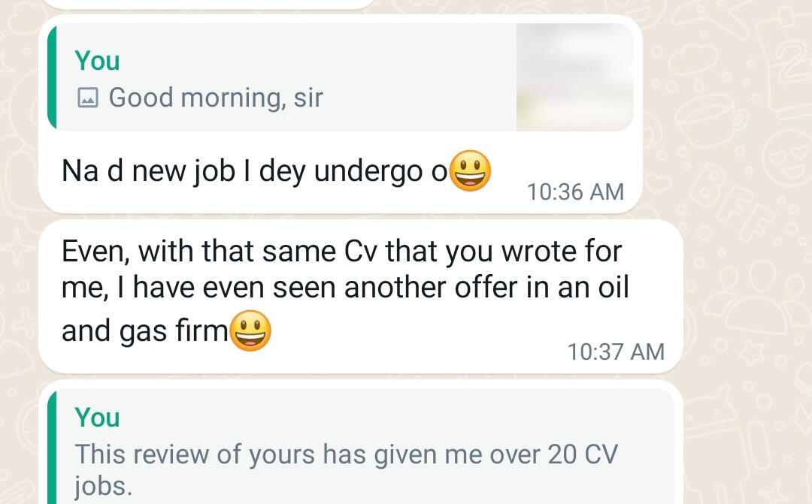
Task: Click the "Good morning, sir" caption text
Action: tap(216, 98)
